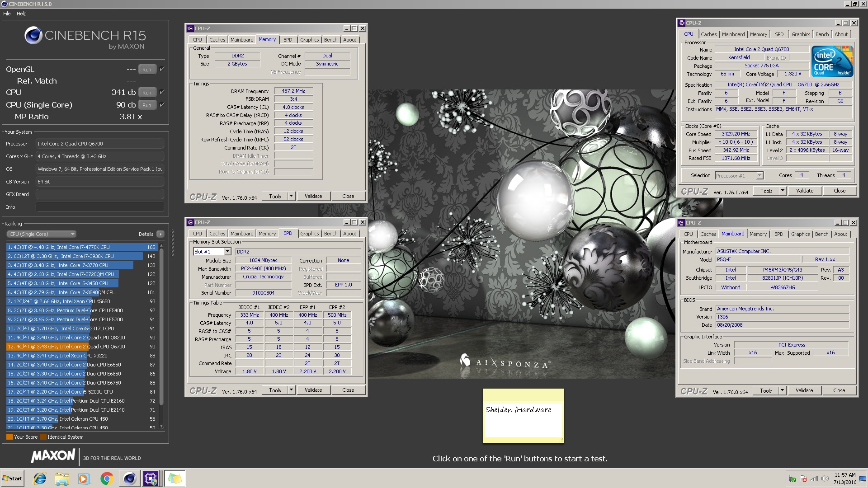Click Validate in the top-right CPU-Z window
Viewport: 868px width, 488px height.
click(804, 191)
